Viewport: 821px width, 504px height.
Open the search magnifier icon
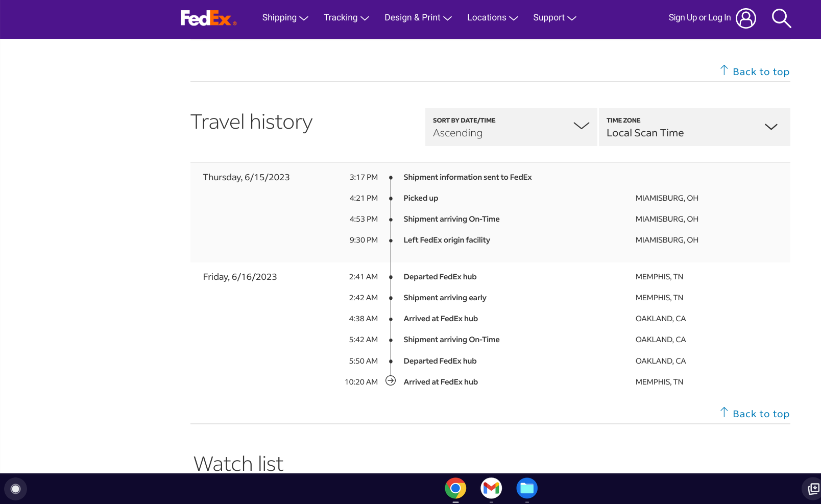[781, 18]
